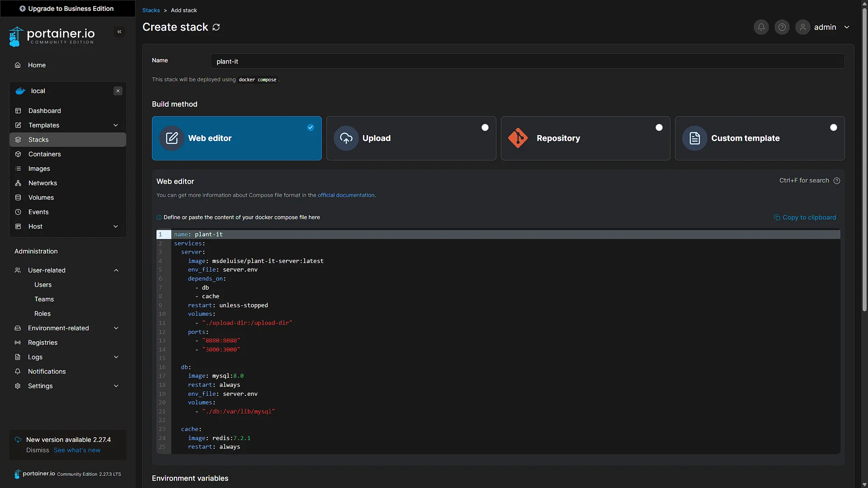Select the Upload build method radio

coord(485,127)
